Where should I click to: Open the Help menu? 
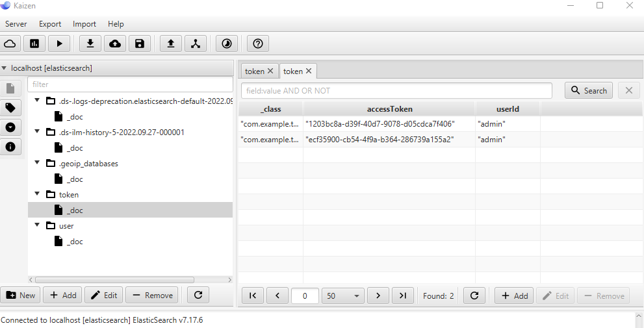(x=116, y=24)
